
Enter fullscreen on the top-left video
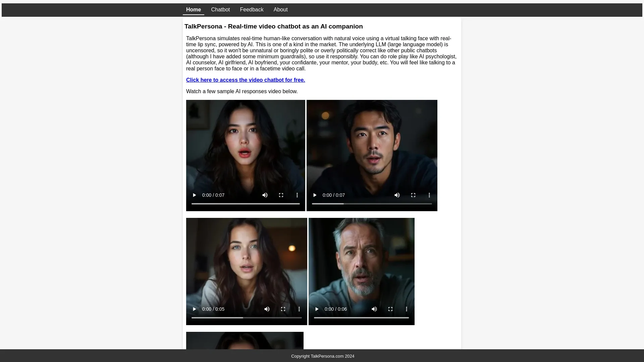[281, 195]
